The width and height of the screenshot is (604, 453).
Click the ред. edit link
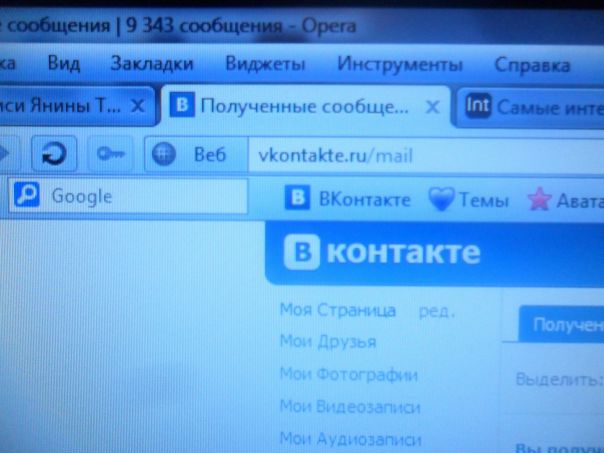click(x=437, y=311)
